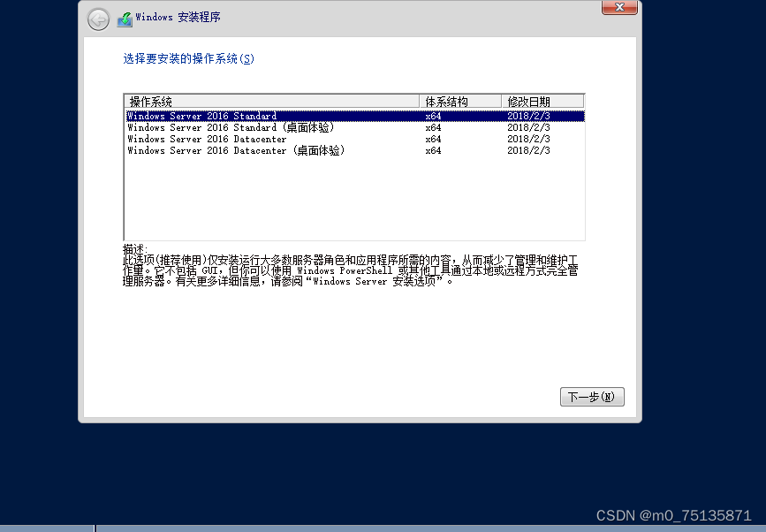Click the Windows 安装程序 title text
This screenshot has width=766, height=532.
pyautogui.click(x=178, y=17)
